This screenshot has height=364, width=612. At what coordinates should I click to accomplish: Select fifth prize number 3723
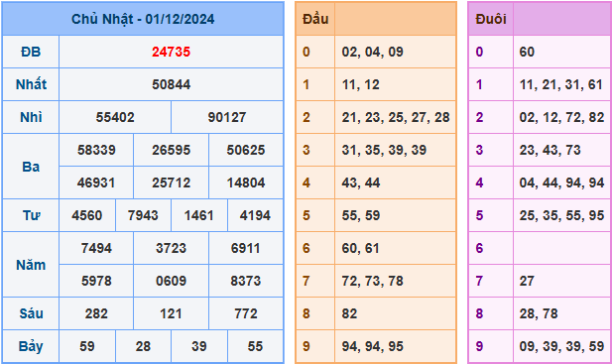171,249
